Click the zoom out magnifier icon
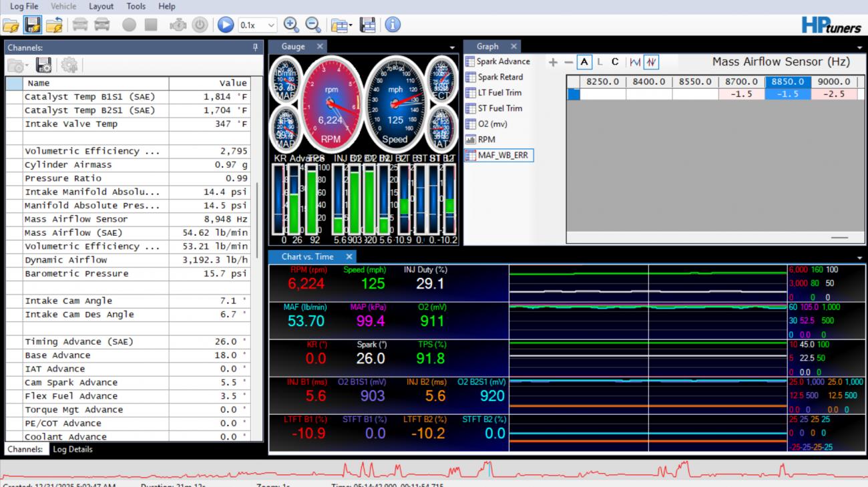This screenshot has width=868, height=487. (x=312, y=25)
